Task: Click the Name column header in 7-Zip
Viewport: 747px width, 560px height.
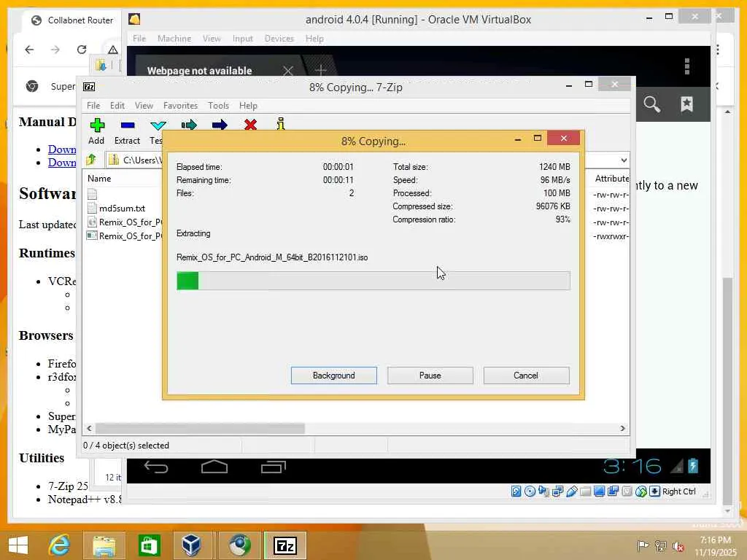Action: pos(99,179)
